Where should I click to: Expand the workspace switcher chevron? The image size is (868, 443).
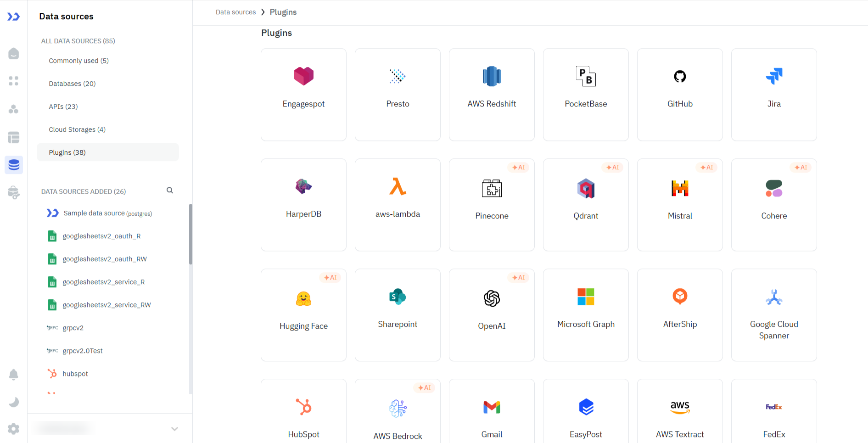click(x=174, y=429)
